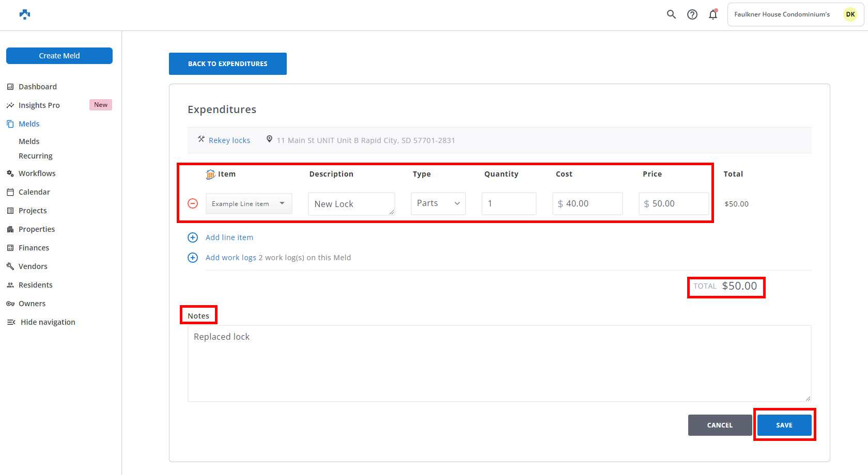Save the expenditure
This screenshot has height=475, width=868.
pyautogui.click(x=784, y=425)
